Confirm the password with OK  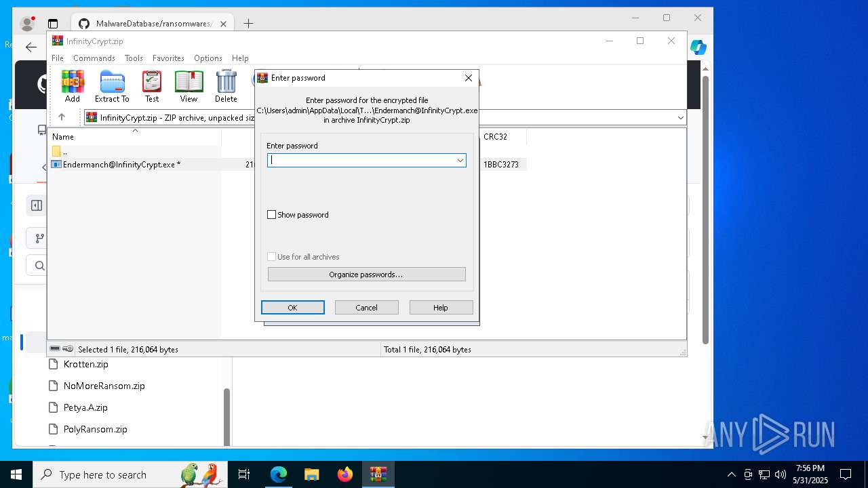click(293, 308)
